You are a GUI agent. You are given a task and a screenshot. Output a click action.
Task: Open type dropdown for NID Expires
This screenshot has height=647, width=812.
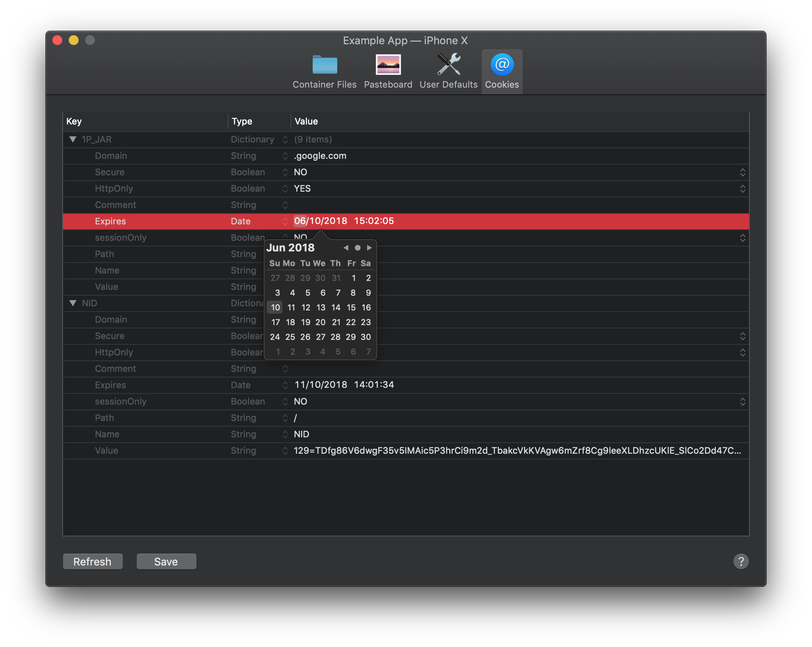285,385
